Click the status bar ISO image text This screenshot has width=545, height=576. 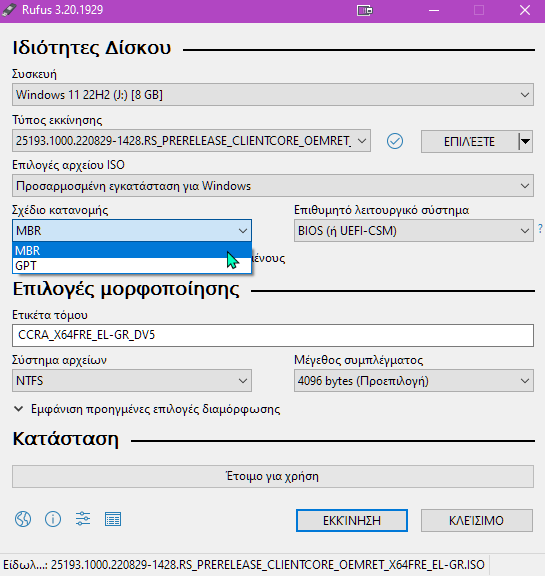244,564
